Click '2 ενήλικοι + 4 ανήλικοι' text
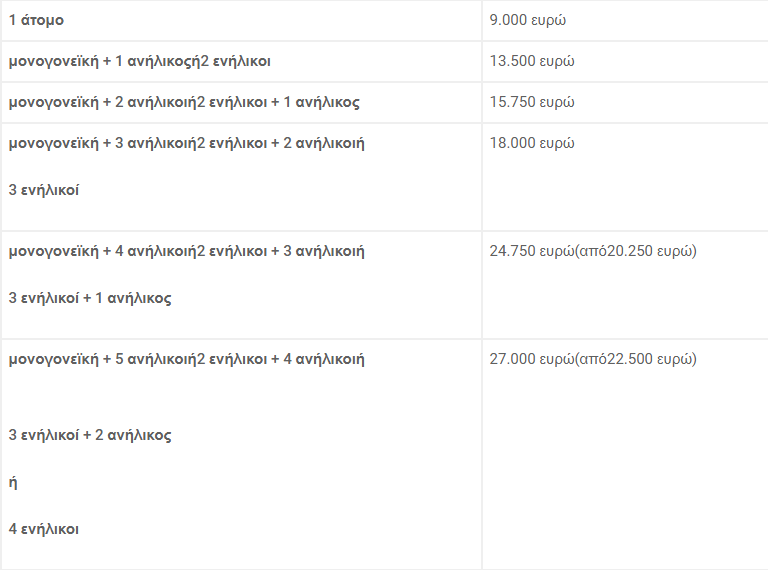This screenshot has width=768, height=570. 276,359
